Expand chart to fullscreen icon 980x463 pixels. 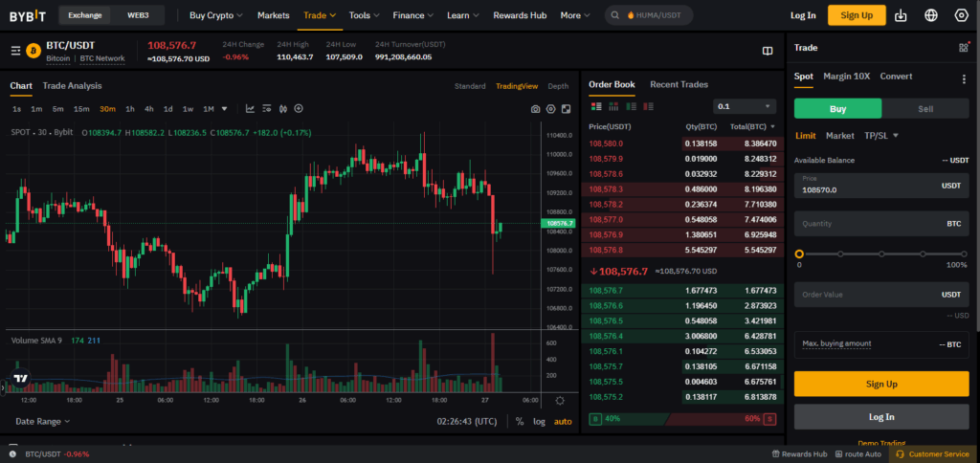[x=566, y=109]
